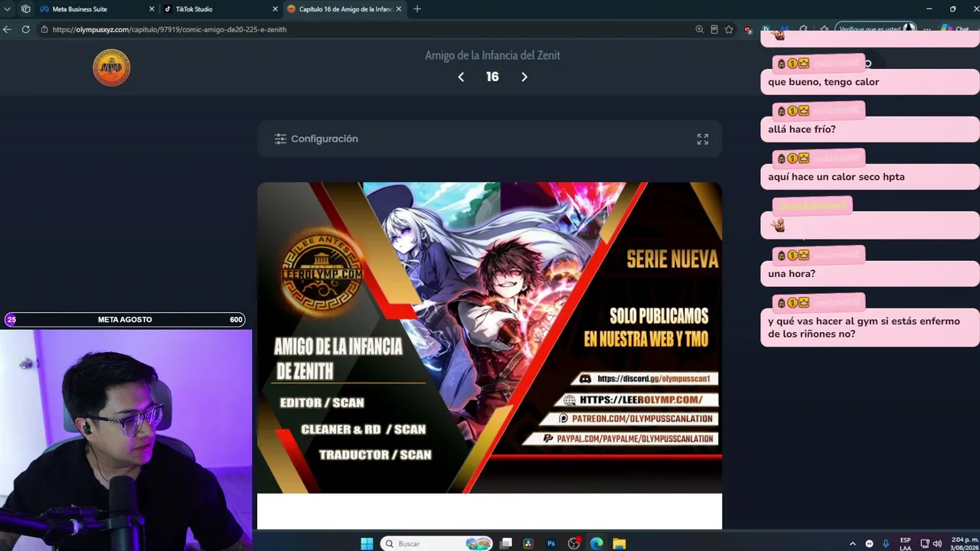Go to the next chapter arrow
The width and height of the screenshot is (980, 551).
[524, 77]
